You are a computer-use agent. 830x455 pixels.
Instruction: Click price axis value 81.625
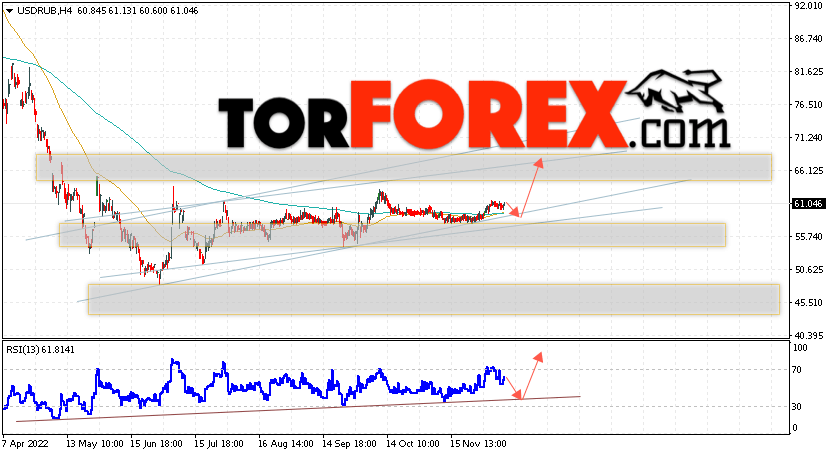coord(808,71)
